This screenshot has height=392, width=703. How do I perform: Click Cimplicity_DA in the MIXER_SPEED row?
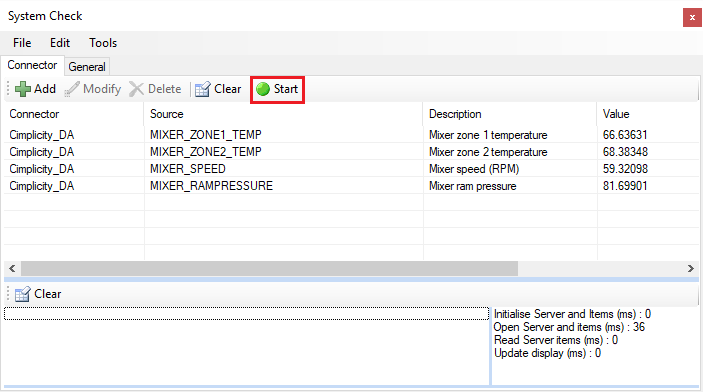point(41,169)
